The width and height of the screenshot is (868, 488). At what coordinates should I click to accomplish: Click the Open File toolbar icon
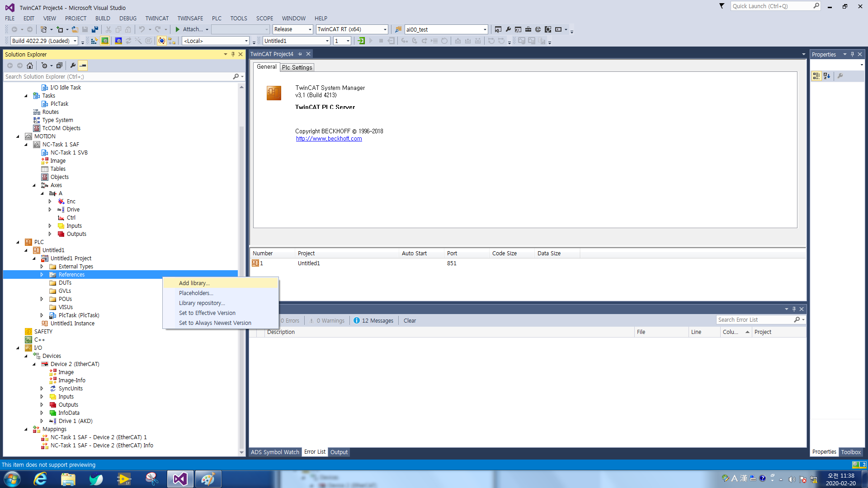click(75, 29)
